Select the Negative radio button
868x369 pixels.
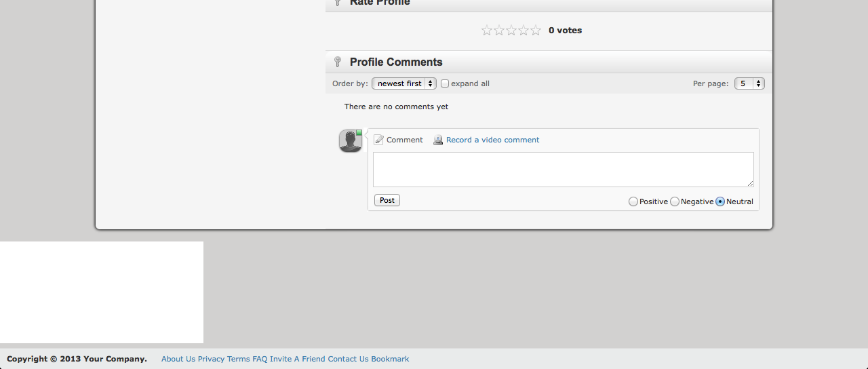(x=675, y=202)
